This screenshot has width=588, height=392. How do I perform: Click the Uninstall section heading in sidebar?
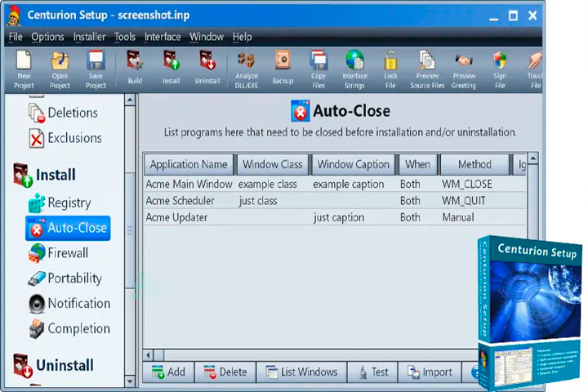tap(53, 365)
